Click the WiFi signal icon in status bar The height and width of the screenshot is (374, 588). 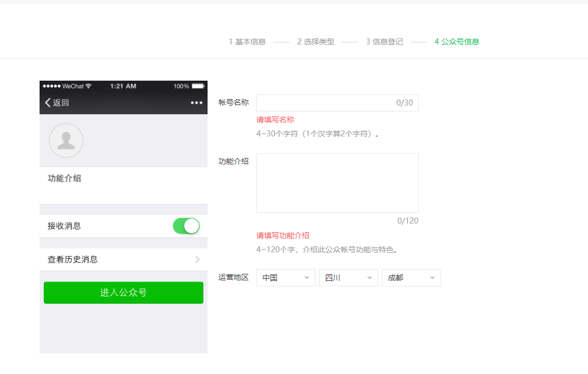89,86
